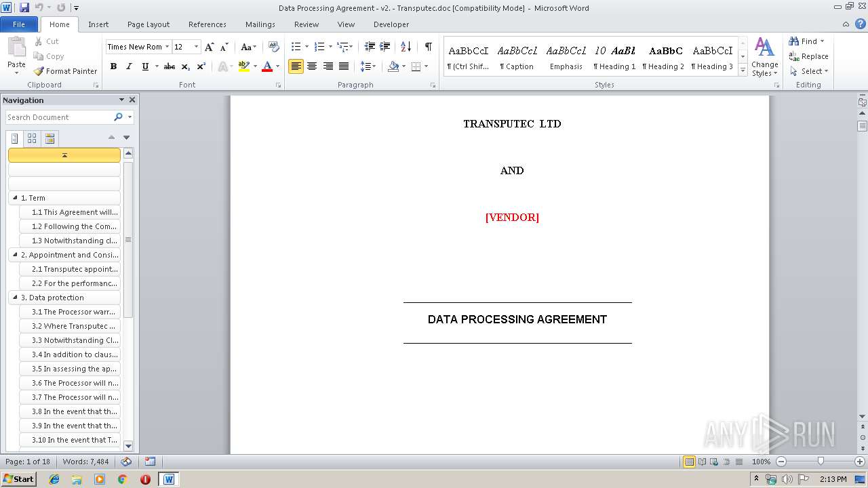Apply paragraph shading
This screenshot has height=488, width=868.
[x=393, y=66]
